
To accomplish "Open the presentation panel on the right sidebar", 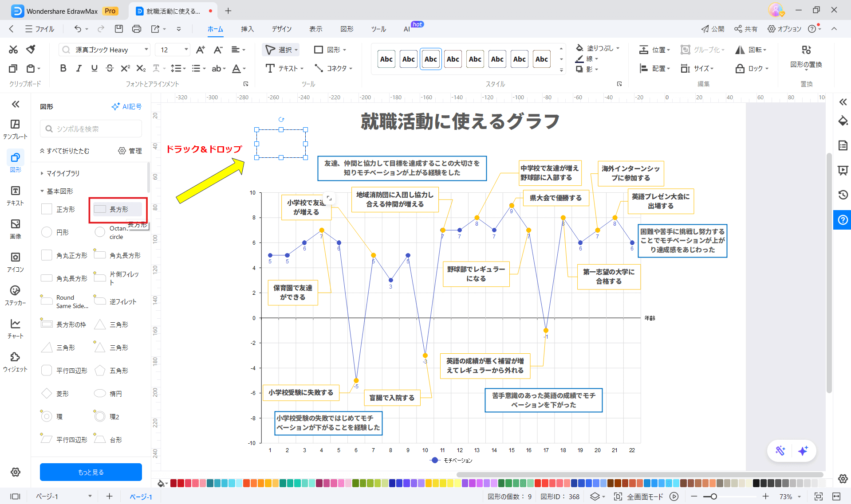I will (x=842, y=170).
